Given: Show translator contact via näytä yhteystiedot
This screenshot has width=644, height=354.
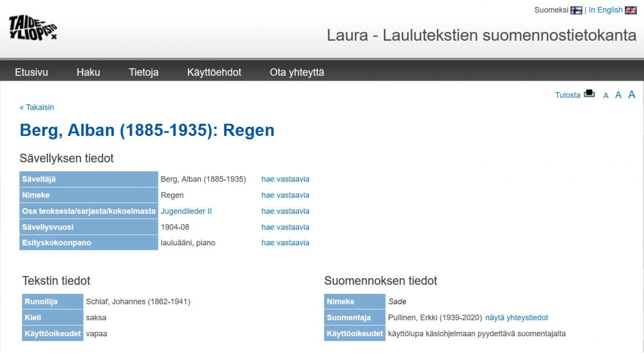Looking at the screenshot, I should pos(516,317).
